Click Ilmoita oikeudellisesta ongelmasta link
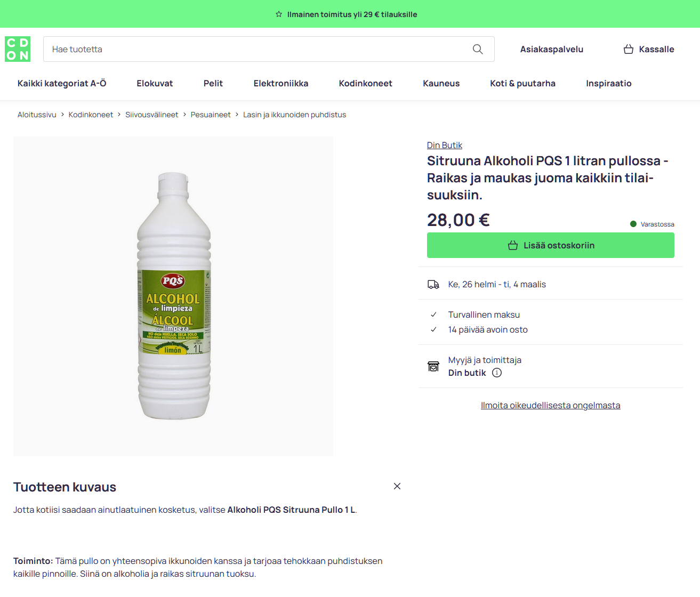Screen dimensions: 700x597 pyautogui.click(x=550, y=405)
